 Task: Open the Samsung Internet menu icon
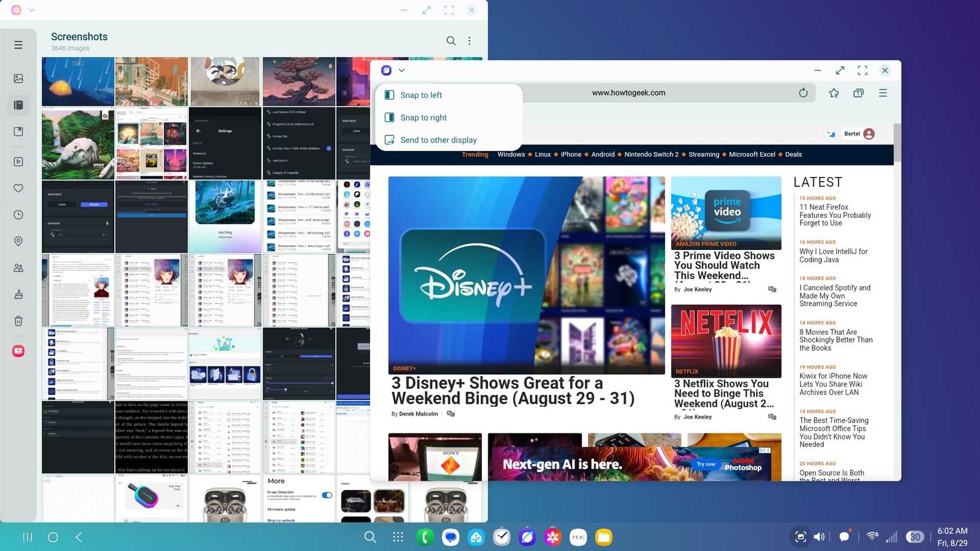[x=883, y=93]
